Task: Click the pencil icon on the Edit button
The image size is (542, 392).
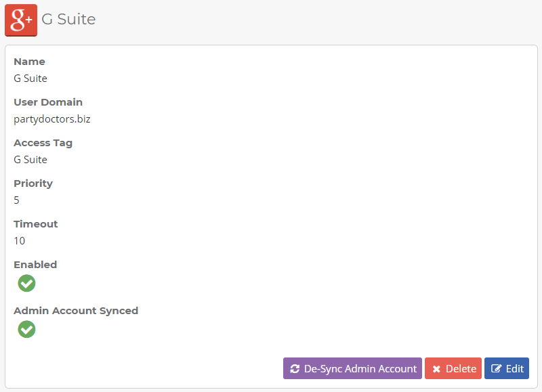Action: click(497, 369)
